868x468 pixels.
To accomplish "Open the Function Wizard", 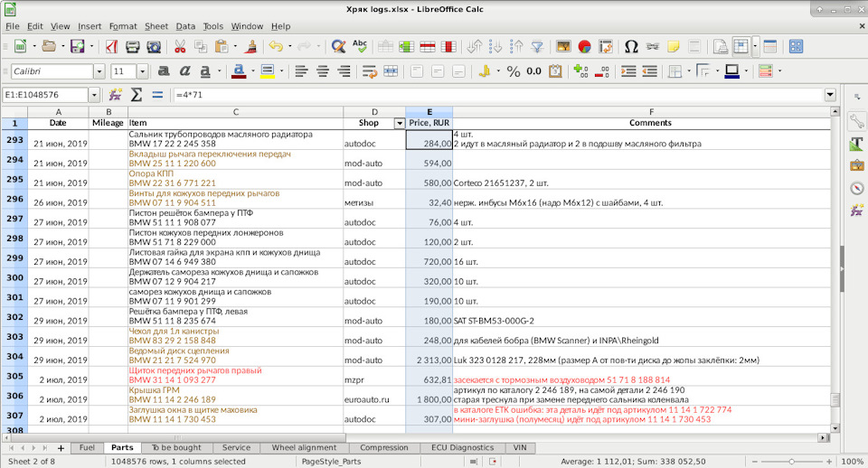I will pyautogui.click(x=115, y=95).
